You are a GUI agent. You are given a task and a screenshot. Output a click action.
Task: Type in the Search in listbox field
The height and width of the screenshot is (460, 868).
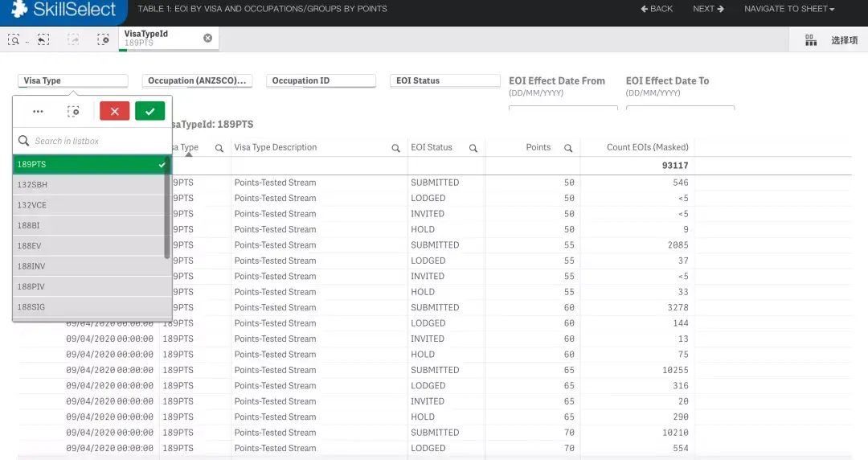(96, 141)
